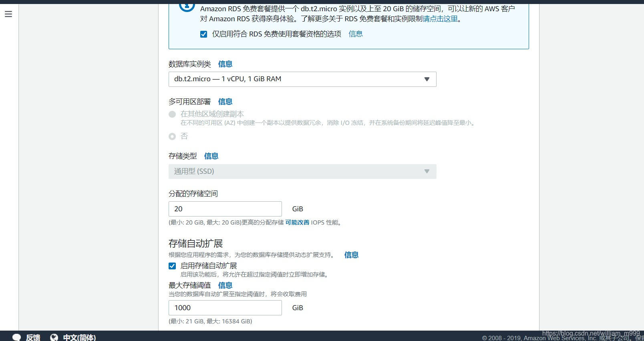Image resolution: width=644 pixels, height=341 pixels.
Task: Click the info circle icon in banner
Action: click(x=187, y=7)
